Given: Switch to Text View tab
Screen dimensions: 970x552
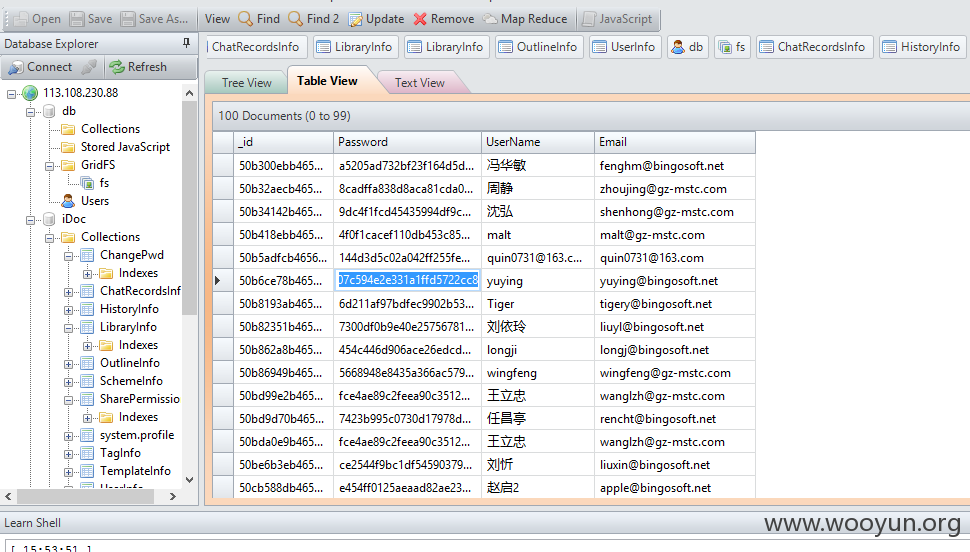Looking at the screenshot, I should [420, 83].
